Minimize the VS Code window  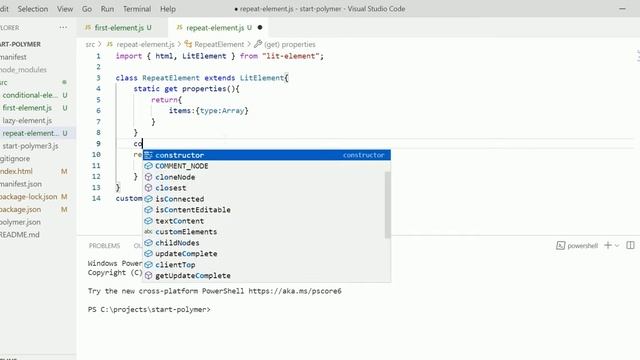(622, 9)
